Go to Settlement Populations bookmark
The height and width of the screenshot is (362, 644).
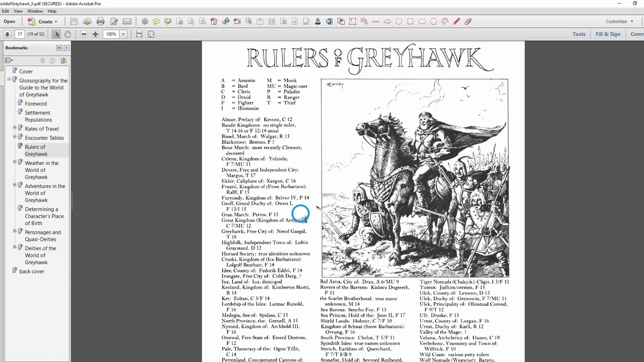click(38, 116)
